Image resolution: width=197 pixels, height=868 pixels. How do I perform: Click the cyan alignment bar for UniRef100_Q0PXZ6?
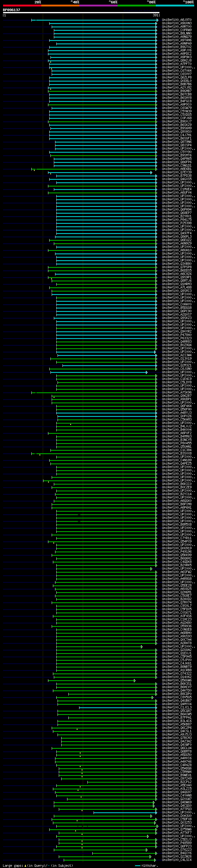(107, 416)
